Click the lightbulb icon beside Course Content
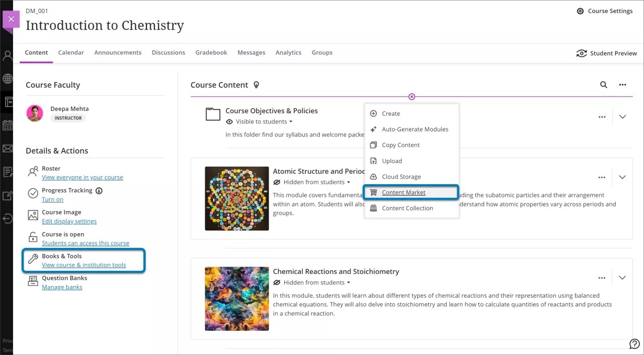 click(257, 85)
